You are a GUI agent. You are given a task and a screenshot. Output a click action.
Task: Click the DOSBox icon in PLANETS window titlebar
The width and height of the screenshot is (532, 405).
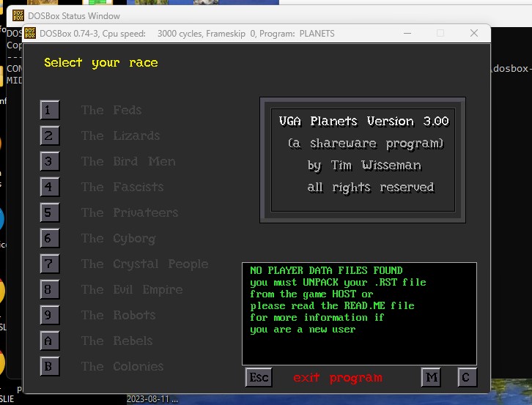pos(30,33)
